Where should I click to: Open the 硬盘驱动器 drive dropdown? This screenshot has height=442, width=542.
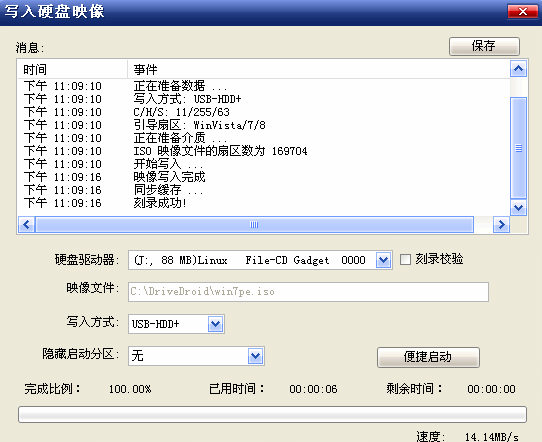click(x=383, y=260)
